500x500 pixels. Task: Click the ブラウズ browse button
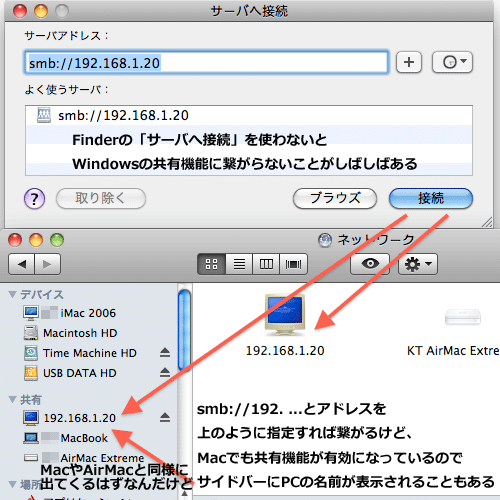pos(335,198)
